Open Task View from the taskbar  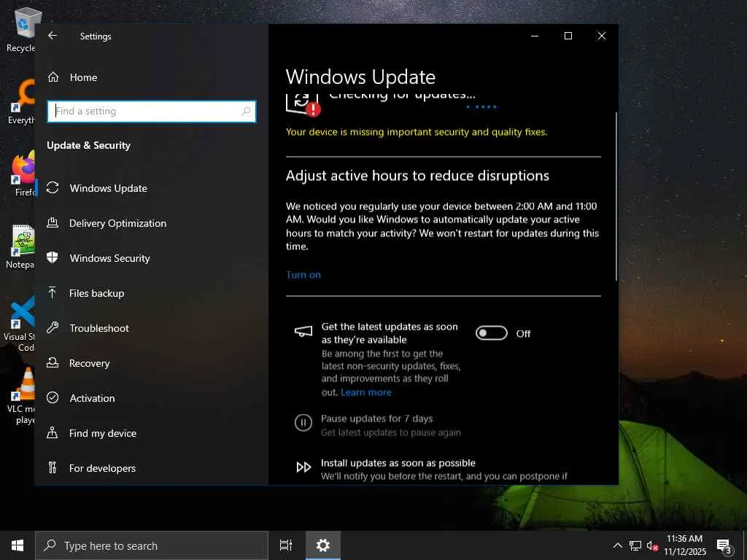[x=286, y=545]
